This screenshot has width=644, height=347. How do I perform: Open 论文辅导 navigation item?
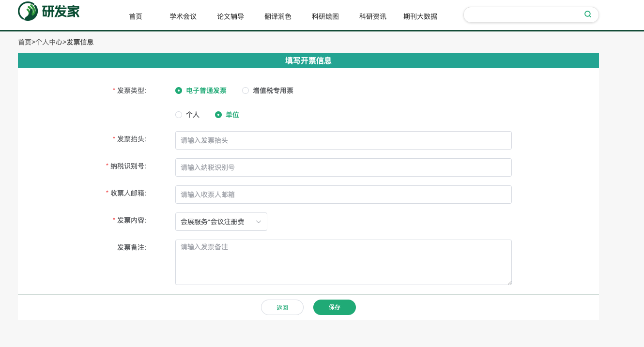point(230,16)
